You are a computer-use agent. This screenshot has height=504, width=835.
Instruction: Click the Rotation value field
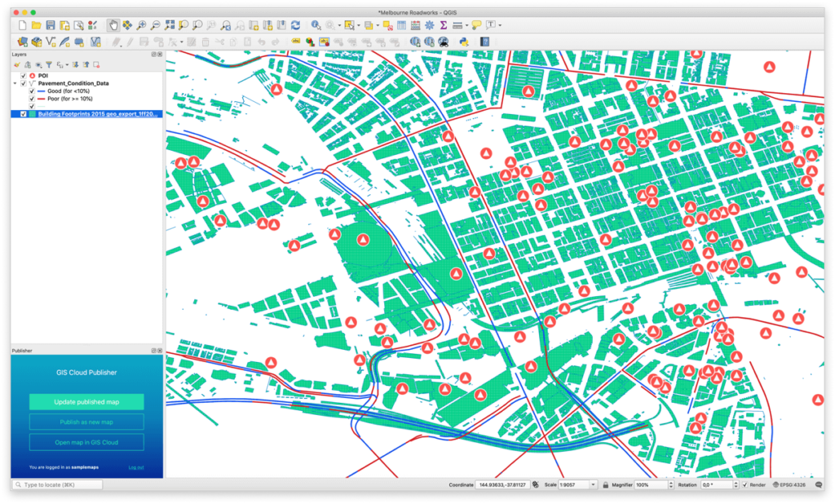tap(716, 484)
